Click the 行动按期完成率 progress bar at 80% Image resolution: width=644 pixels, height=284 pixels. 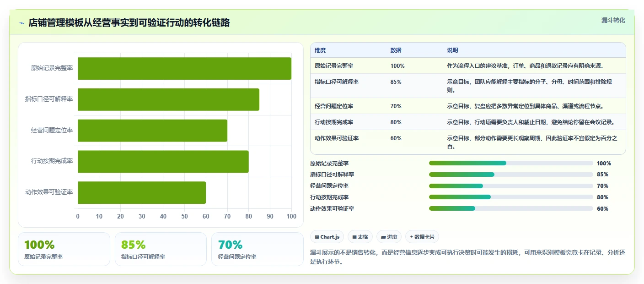point(511,197)
